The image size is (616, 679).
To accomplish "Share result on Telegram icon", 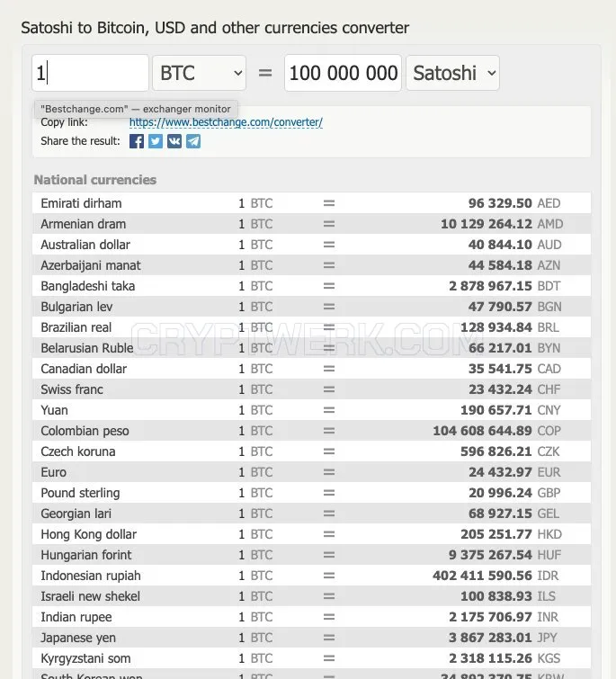I will [x=193, y=141].
